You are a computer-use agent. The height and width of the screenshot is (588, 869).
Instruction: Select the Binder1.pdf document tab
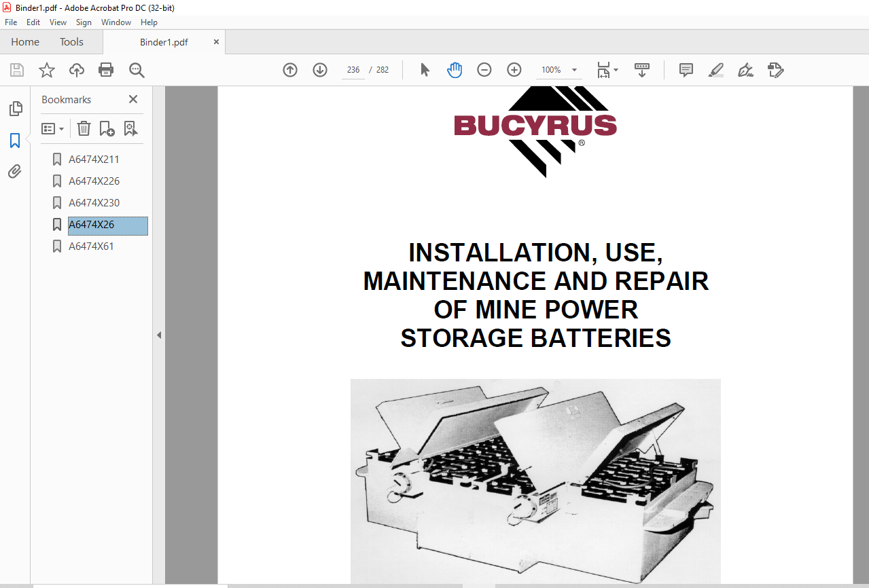click(164, 42)
